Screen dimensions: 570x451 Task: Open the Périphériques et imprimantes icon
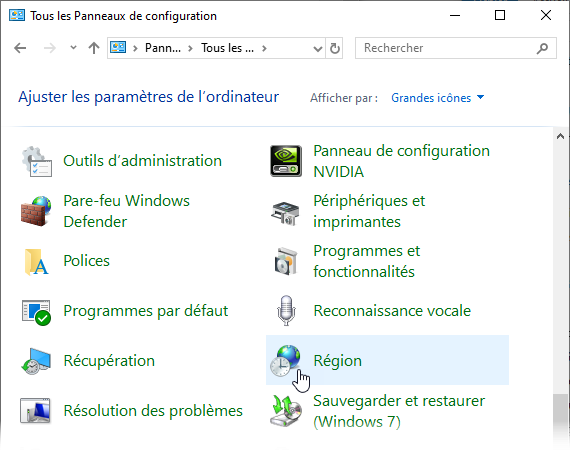coord(285,213)
